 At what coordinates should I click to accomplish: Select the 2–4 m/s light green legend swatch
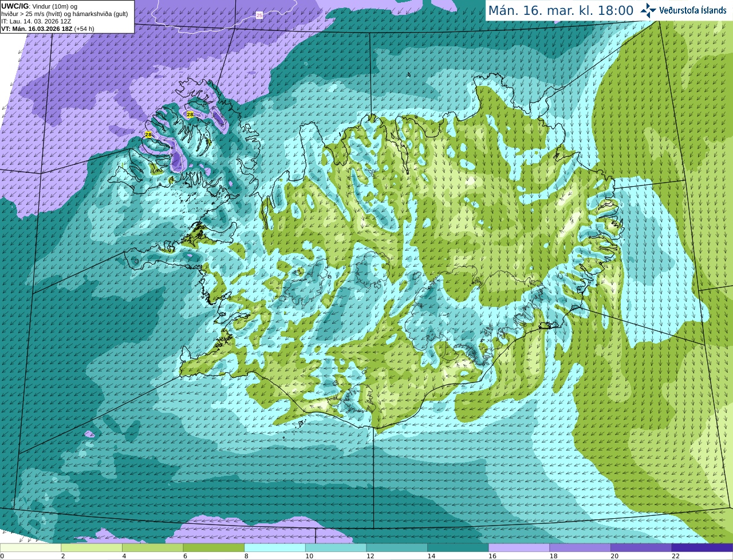tap(92, 547)
